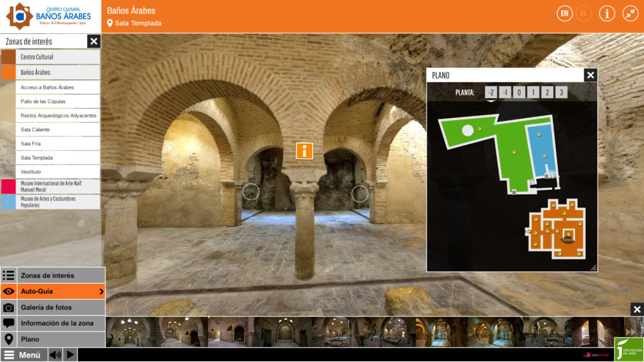
Task: Select floor 0 in Plano
Action: (519, 92)
